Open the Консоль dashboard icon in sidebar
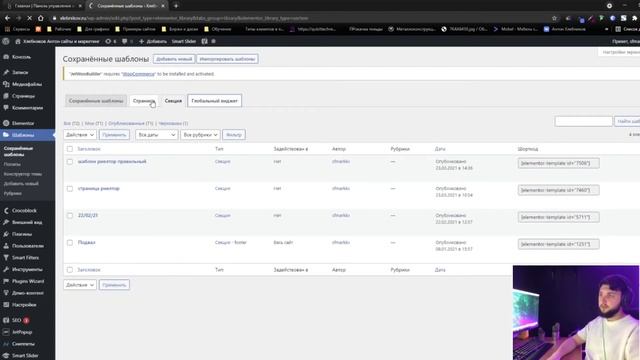 (6, 57)
